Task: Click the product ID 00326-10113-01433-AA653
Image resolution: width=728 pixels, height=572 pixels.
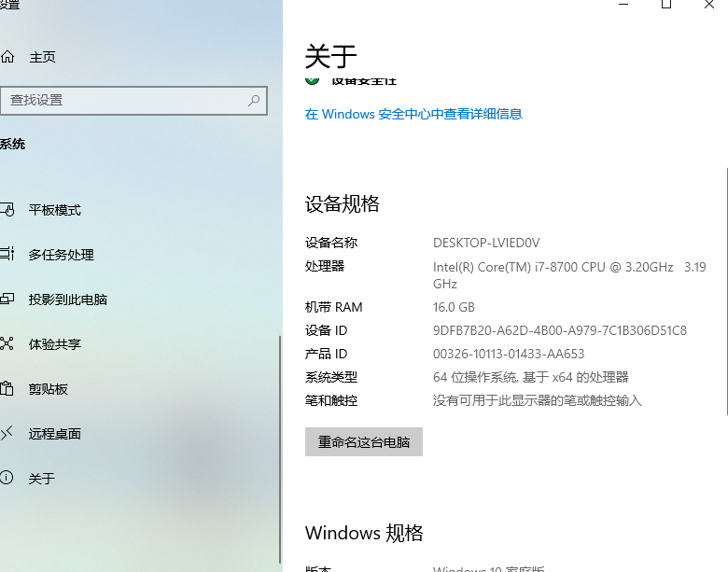Action: (x=509, y=354)
